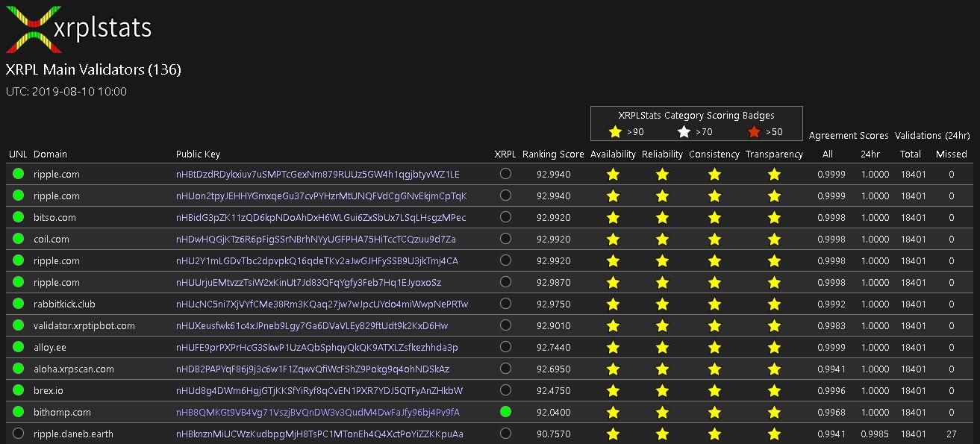Screen dimensions: 980x444
Task: Click the missed validations value 27
Action: point(952,434)
